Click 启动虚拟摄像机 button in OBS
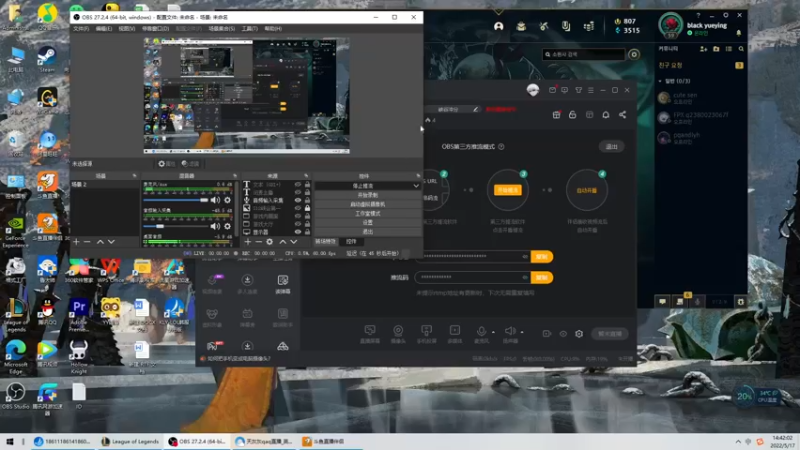 pos(367,204)
